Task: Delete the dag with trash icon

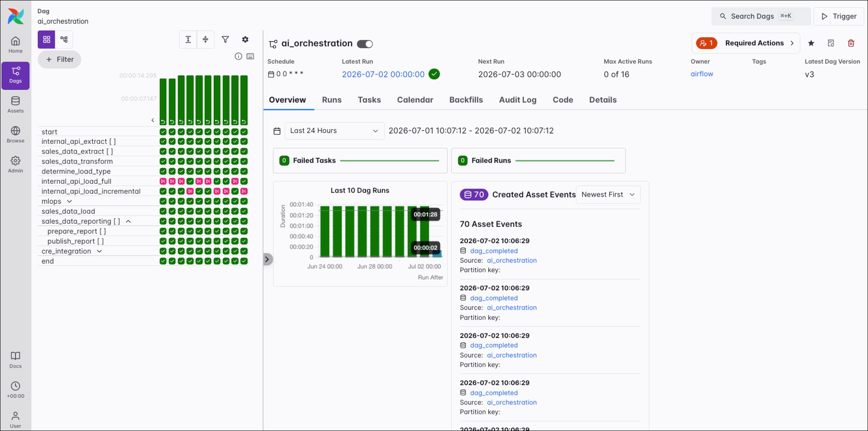Action: pyautogui.click(x=851, y=43)
